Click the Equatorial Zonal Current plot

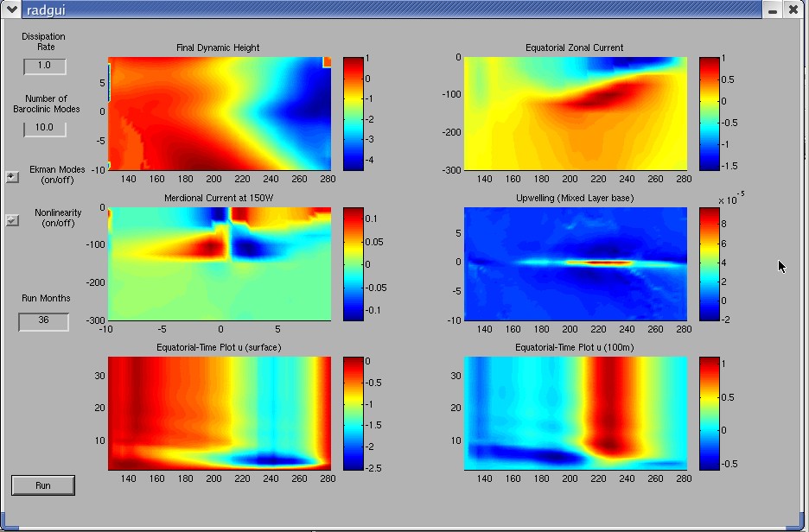[576, 113]
